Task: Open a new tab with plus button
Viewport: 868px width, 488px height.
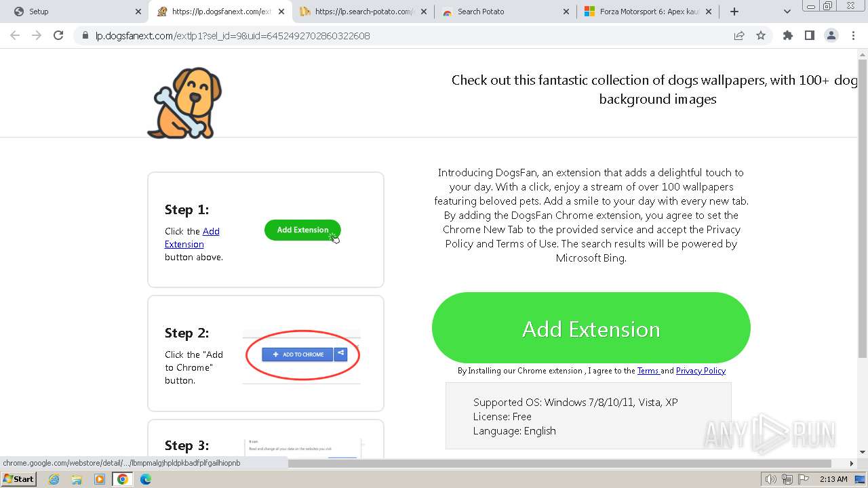Action: coord(734,12)
